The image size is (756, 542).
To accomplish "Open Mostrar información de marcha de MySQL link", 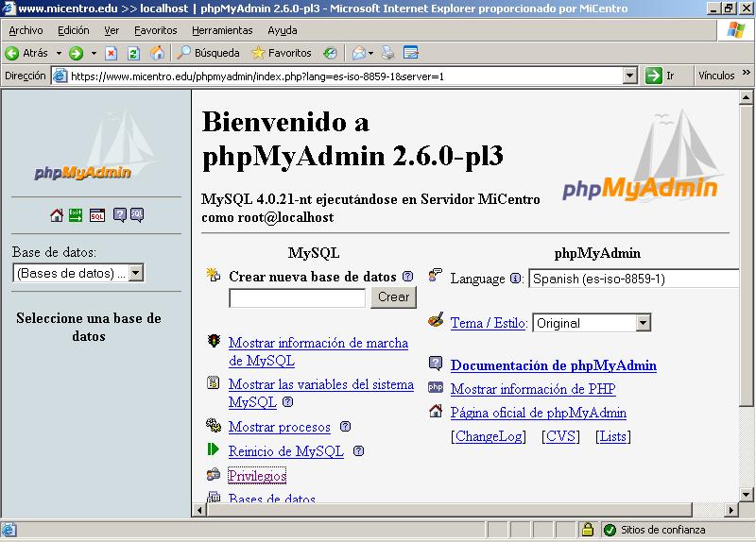I will 318,351.
